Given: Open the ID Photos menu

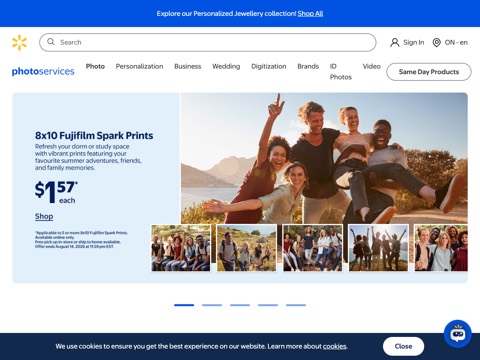Looking at the screenshot, I should click(x=341, y=71).
